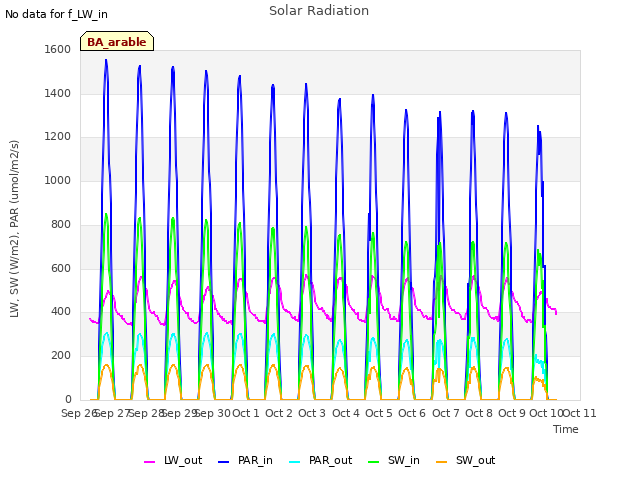Toggle the PAR_in legend entry
640x480 pixels.
pos(246,460)
